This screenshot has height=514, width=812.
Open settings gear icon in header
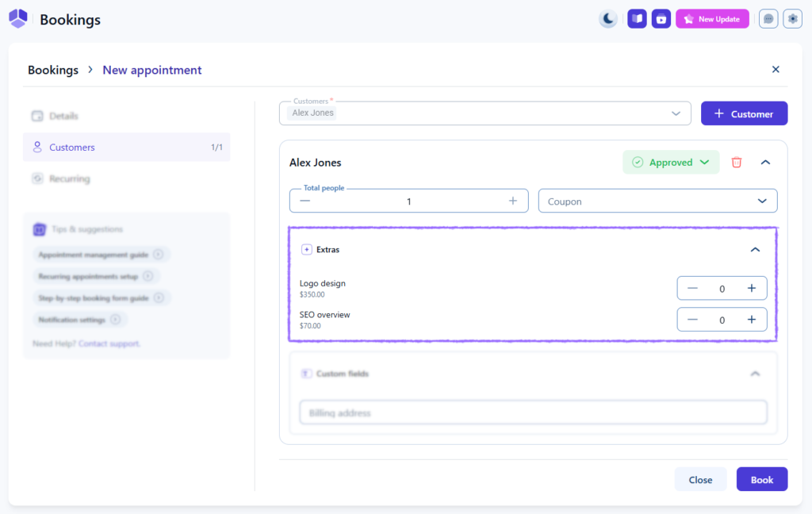[792, 19]
